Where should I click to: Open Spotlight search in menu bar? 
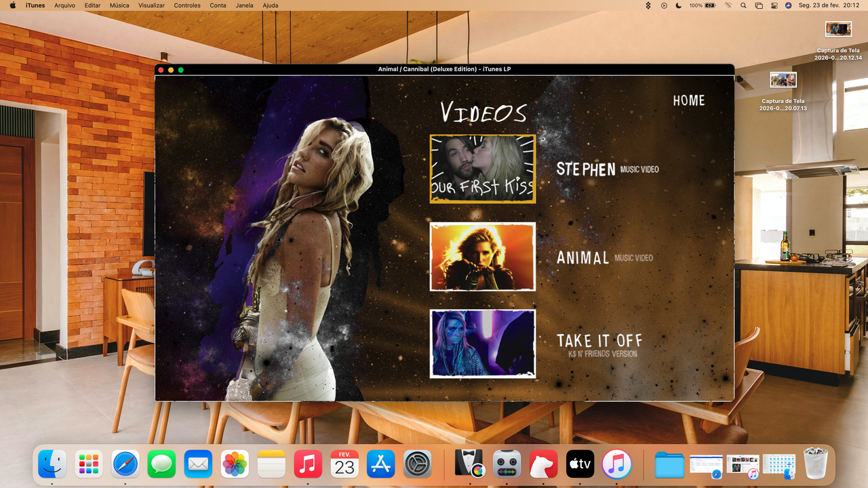pos(743,5)
